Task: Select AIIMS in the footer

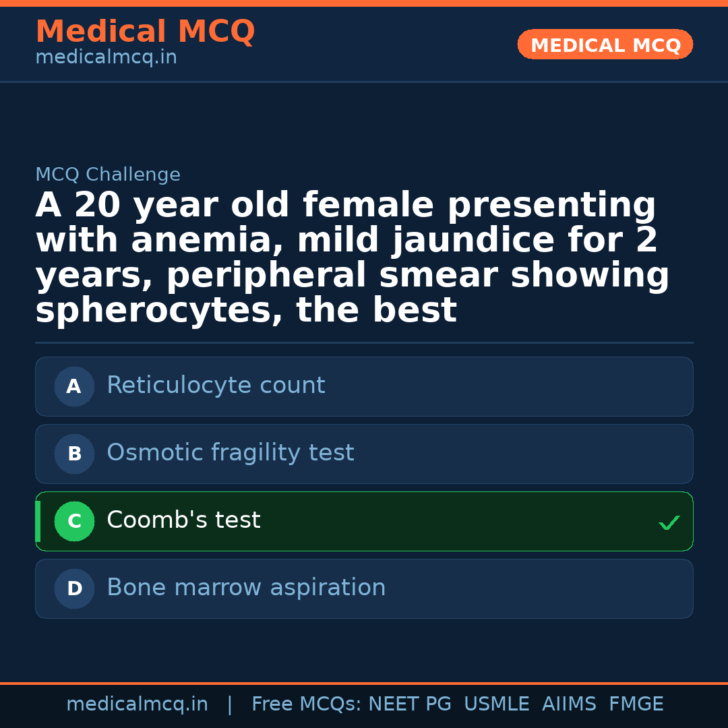Action: pos(569,705)
